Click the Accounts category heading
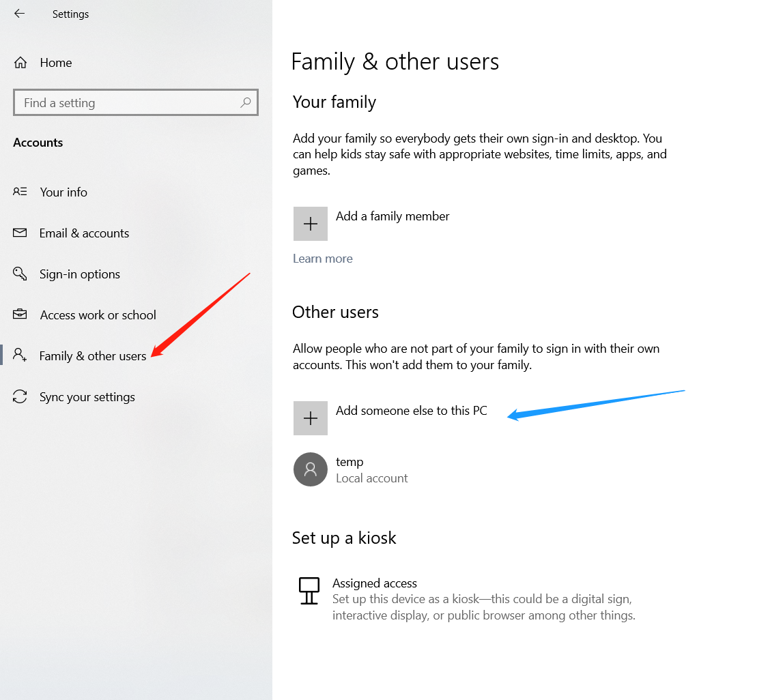Screen dimensions: 770x700 38,143
